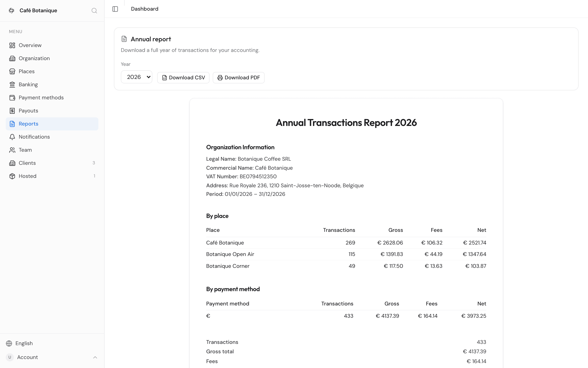
Task: Open Payment methods page
Action: pyautogui.click(x=52, y=98)
